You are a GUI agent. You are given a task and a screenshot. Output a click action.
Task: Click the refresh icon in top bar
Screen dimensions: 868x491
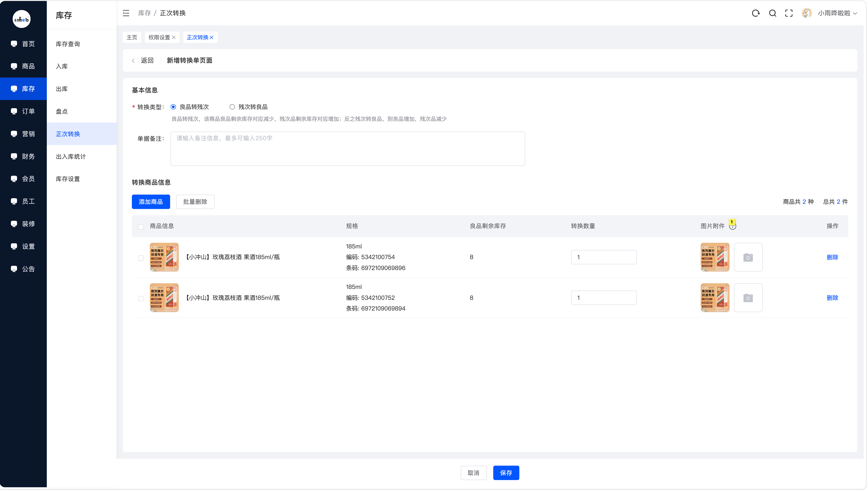pos(755,13)
